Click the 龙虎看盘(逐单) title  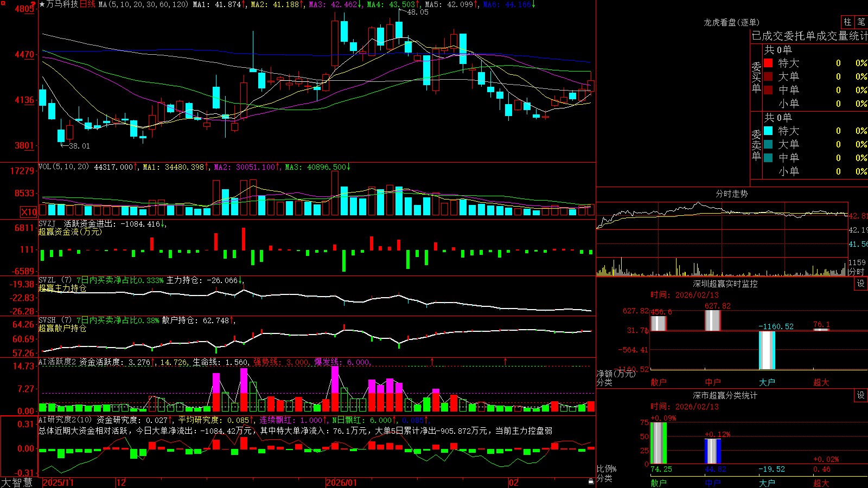[x=731, y=22]
